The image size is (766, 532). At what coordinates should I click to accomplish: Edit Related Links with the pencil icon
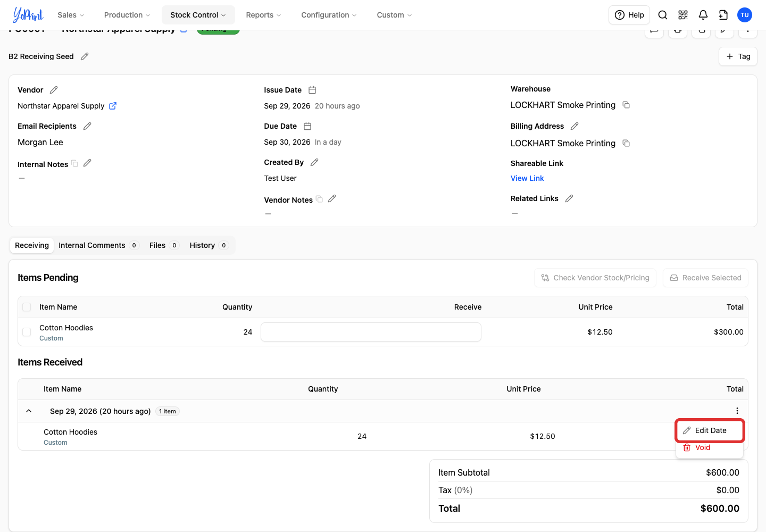(569, 198)
